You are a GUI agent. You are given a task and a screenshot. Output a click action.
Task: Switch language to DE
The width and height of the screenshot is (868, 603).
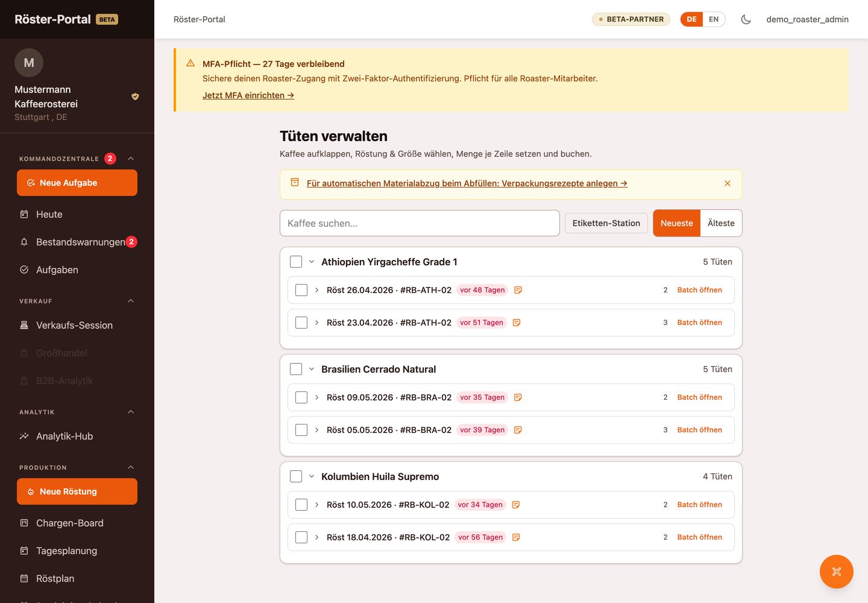[691, 19]
